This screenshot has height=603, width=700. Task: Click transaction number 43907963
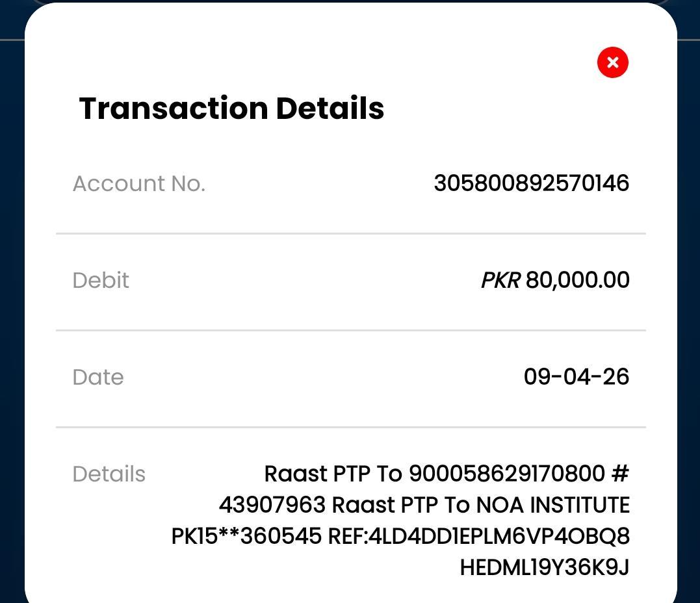(272, 506)
